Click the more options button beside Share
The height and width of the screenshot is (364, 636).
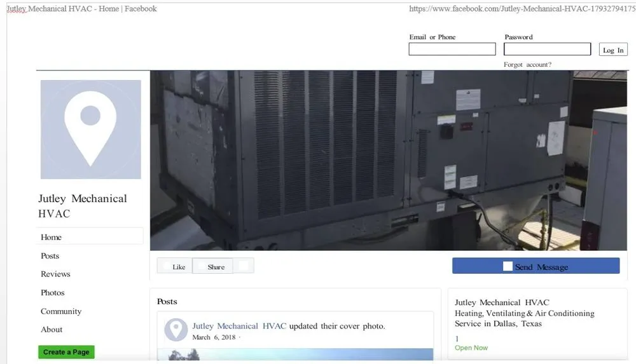244,266
